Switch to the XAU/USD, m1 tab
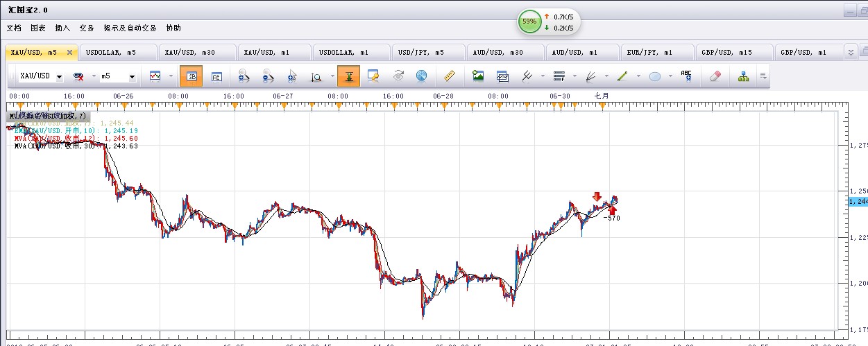The width and height of the screenshot is (868, 346). click(274, 53)
